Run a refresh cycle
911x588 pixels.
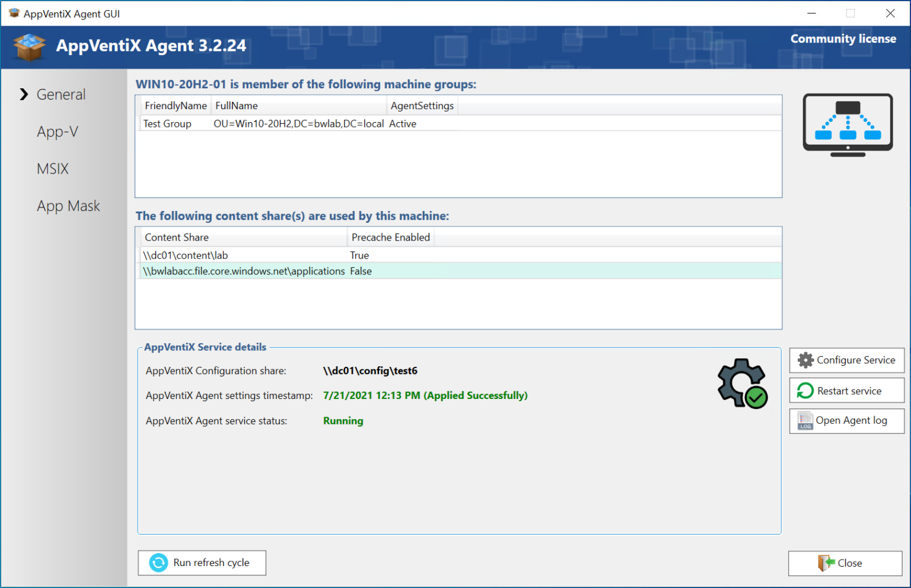tap(202, 563)
